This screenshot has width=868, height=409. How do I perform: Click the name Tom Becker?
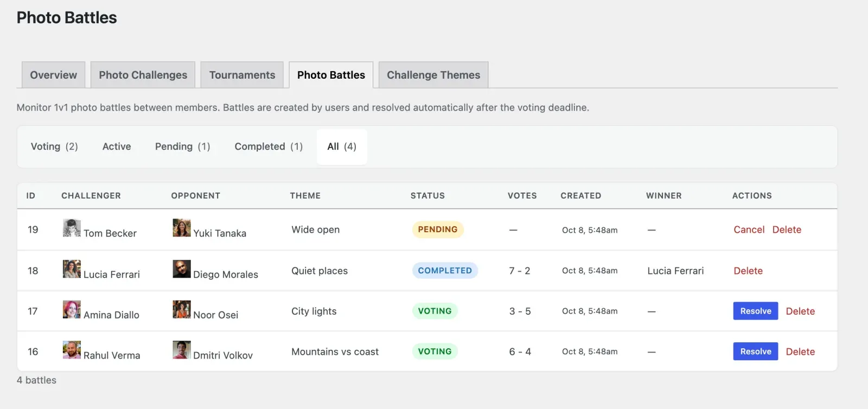point(110,233)
